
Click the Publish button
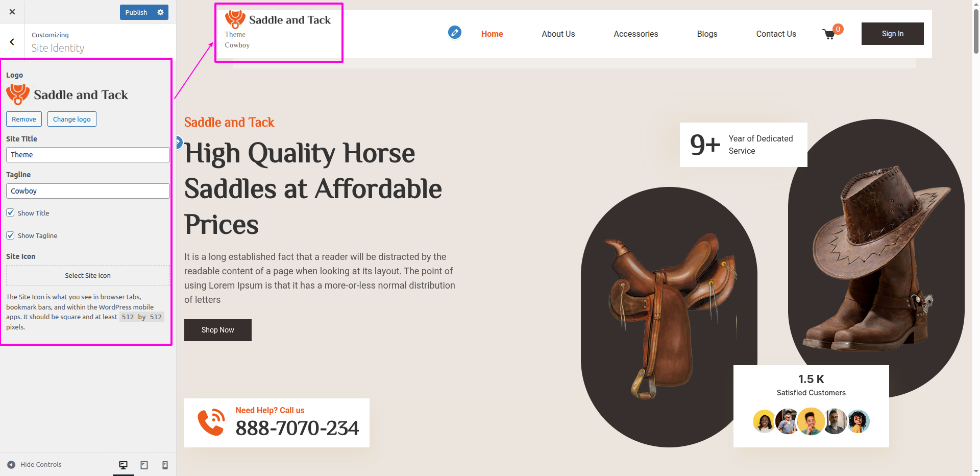click(136, 12)
